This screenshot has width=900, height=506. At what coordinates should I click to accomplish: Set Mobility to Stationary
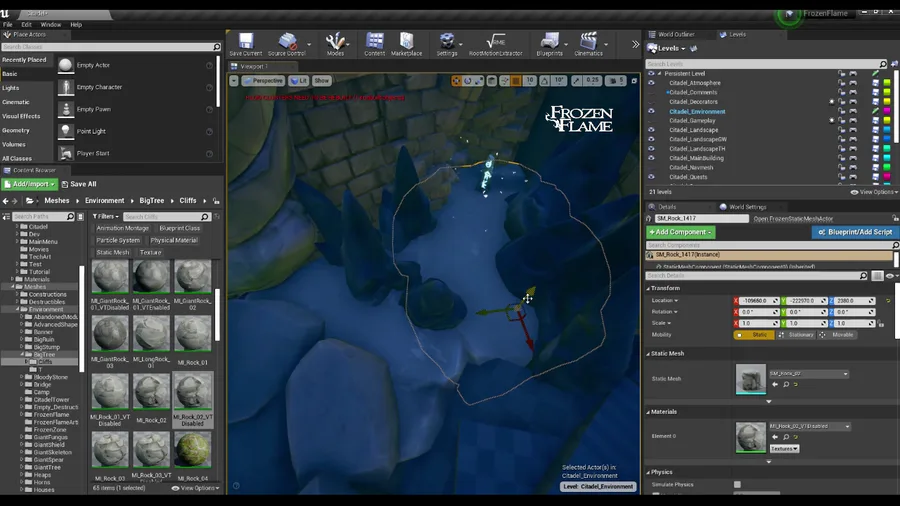pos(796,334)
